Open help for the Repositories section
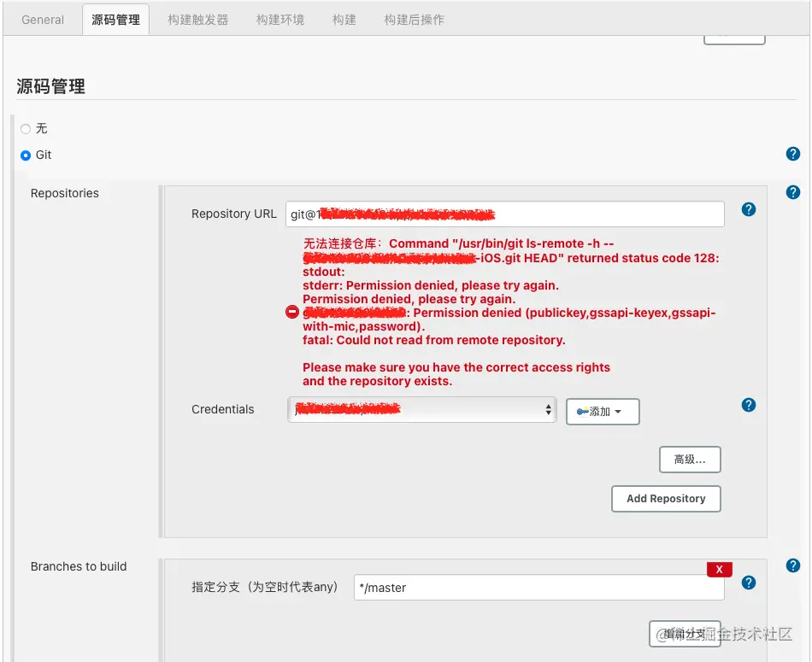The height and width of the screenshot is (662, 812). click(793, 192)
